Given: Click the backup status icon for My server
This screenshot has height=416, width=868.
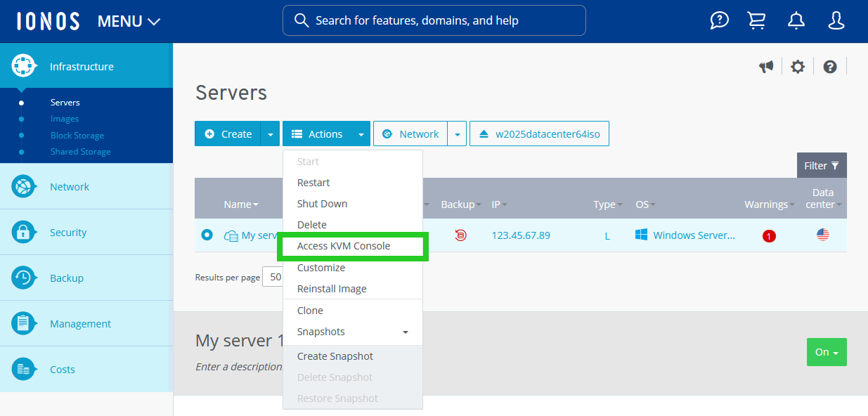Looking at the screenshot, I should 460,235.
